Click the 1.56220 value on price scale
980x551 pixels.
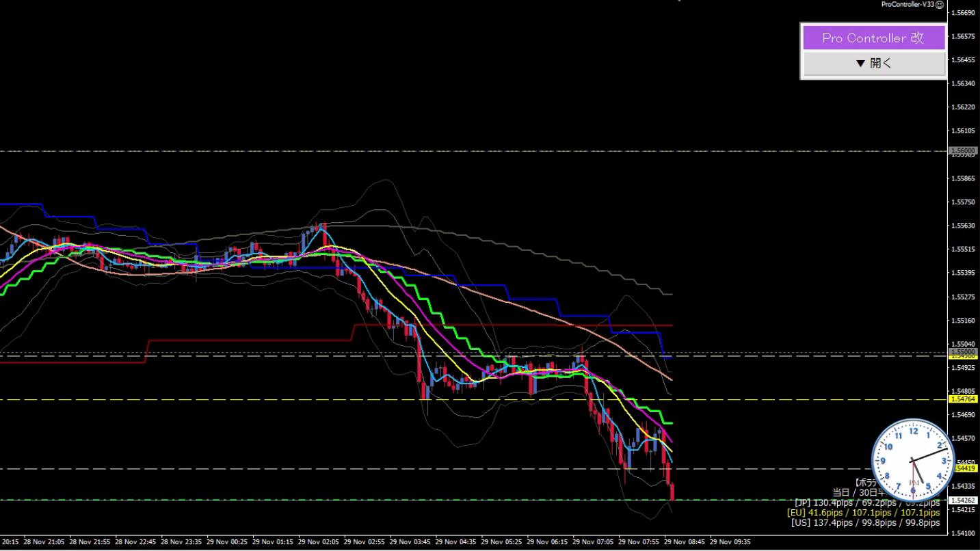point(963,107)
